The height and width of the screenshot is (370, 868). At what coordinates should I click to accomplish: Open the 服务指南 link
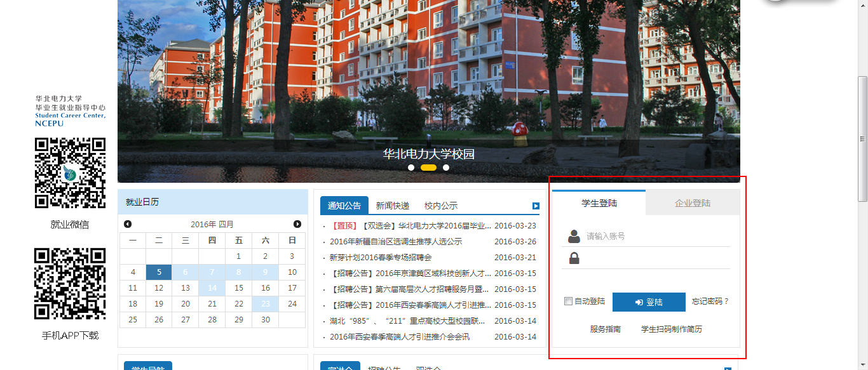606,329
